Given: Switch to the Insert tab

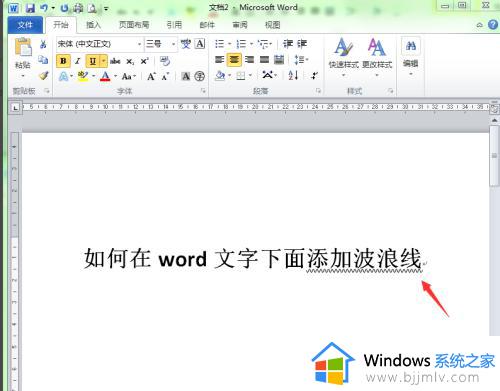Looking at the screenshot, I should click(x=93, y=25).
